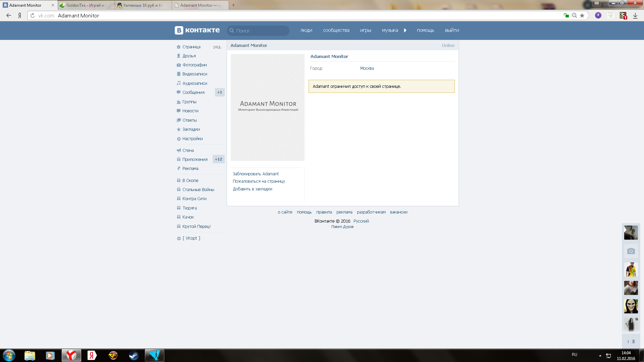Switch to the GoldenTea browser tab
Viewport: 644px width, 362px height.
coord(86,5)
